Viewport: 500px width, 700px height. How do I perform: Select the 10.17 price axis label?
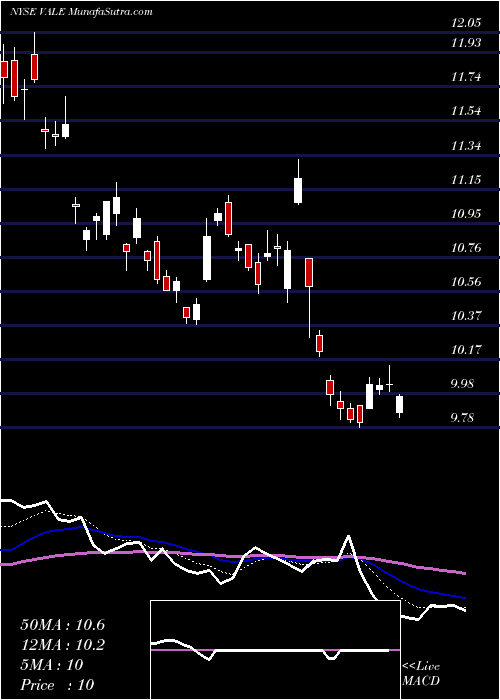click(466, 350)
